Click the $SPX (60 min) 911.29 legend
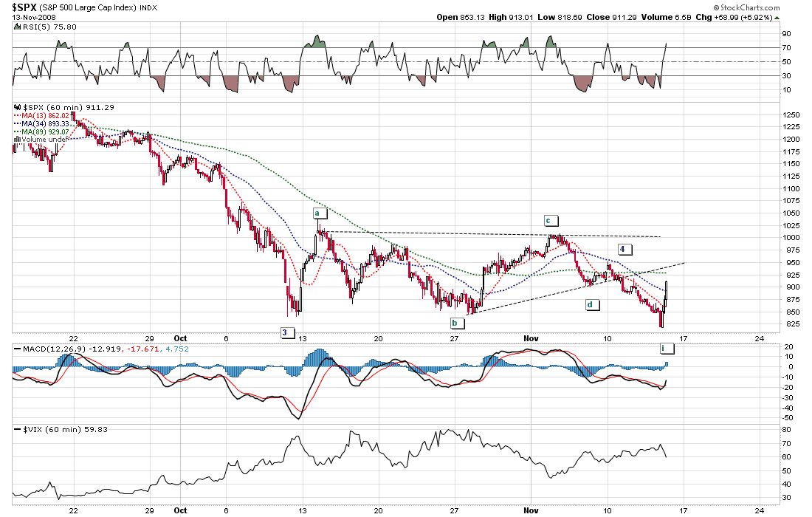 click(69, 108)
